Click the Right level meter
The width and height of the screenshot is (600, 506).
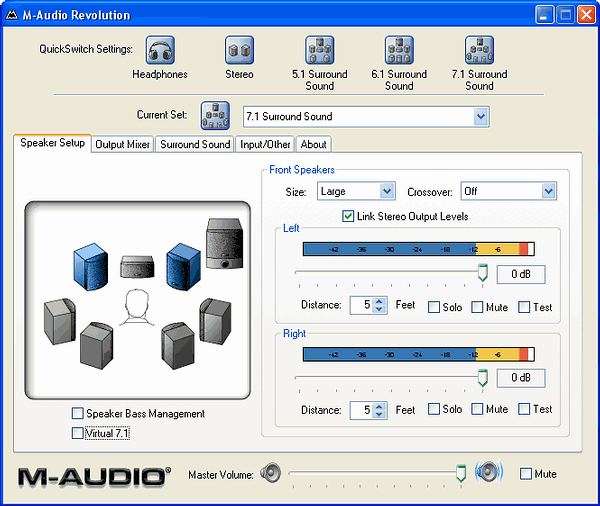tap(419, 354)
